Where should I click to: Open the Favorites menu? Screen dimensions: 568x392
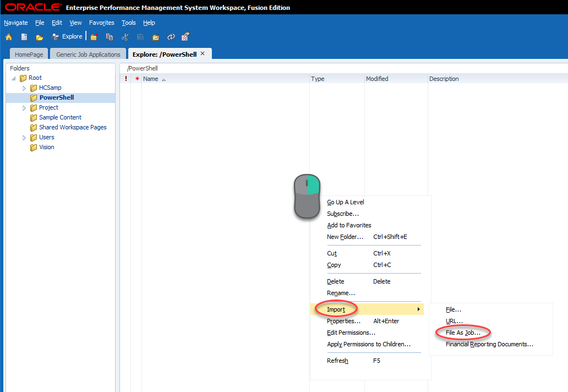[x=102, y=23]
